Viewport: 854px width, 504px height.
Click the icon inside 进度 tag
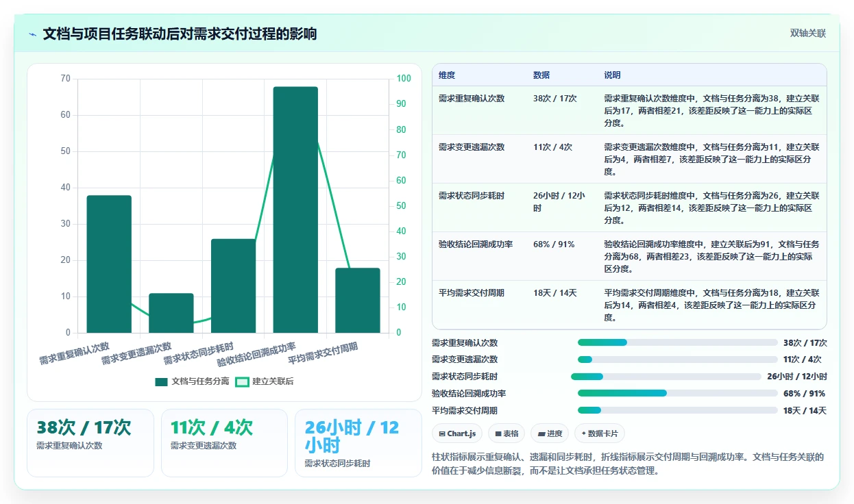pyautogui.click(x=541, y=433)
